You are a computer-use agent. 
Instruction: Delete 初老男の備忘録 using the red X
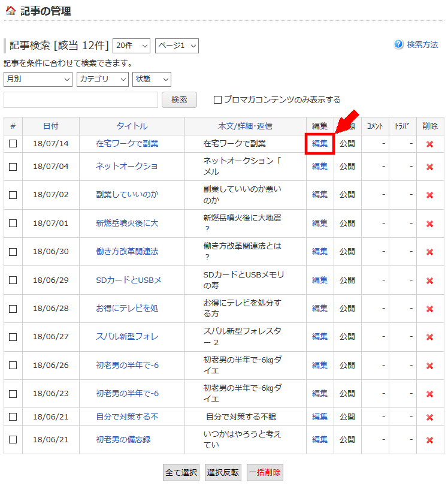click(429, 440)
